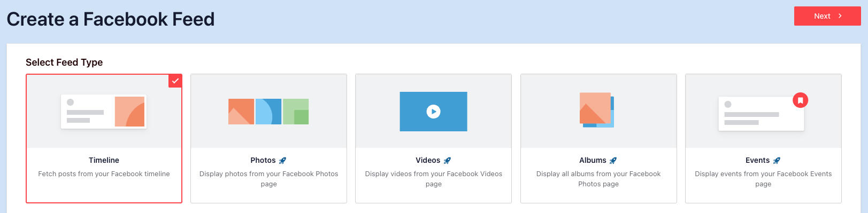The height and width of the screenshot is (213, 868).
Task: Click the Timeline title text
Action: pyautogui.click(x=104, y=160)
